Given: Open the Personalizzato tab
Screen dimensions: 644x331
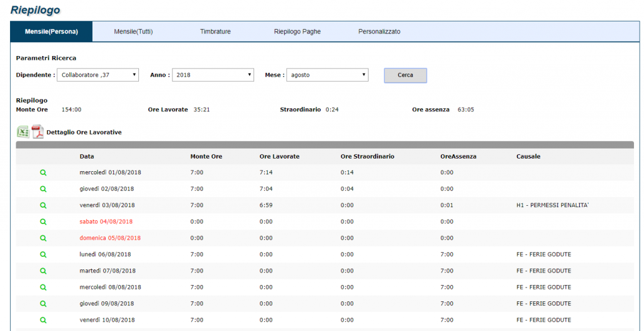Looking at the screenshot, I should point(379,31).
